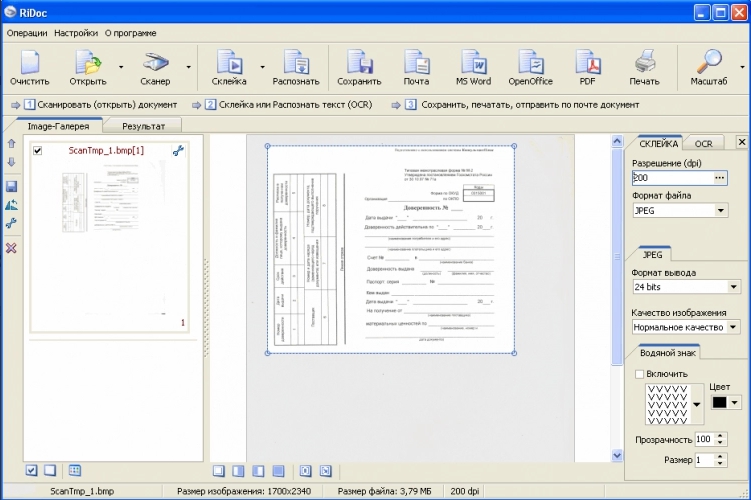Screen dimensions: 751x500
Task: Expand the Формат вывода 24 bits dropdown
Action: coord(735,287)
